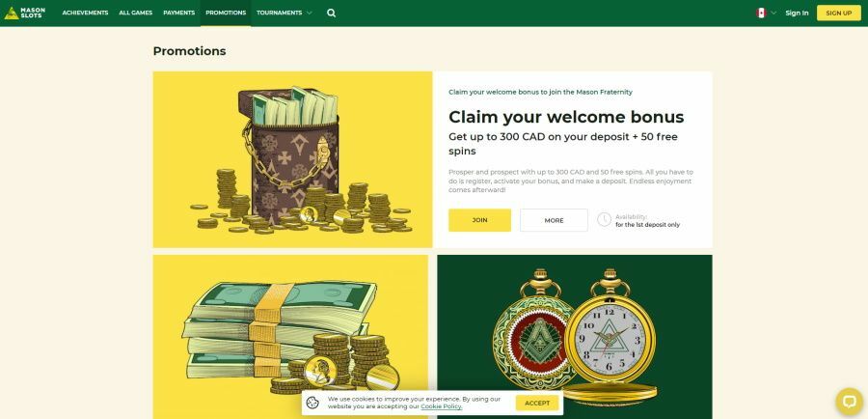Click the welcome bonus money bag image

point(292,159)
